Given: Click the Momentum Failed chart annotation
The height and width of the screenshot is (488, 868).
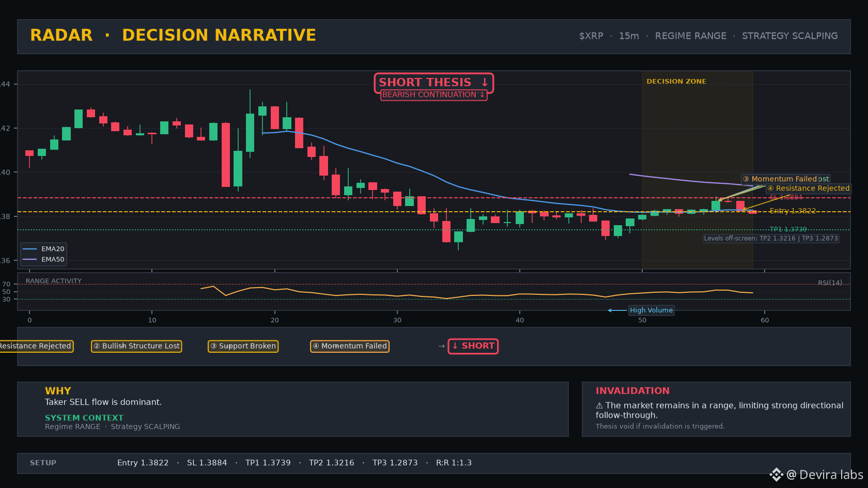Looking at the screenshot, I should coord(785,179).
